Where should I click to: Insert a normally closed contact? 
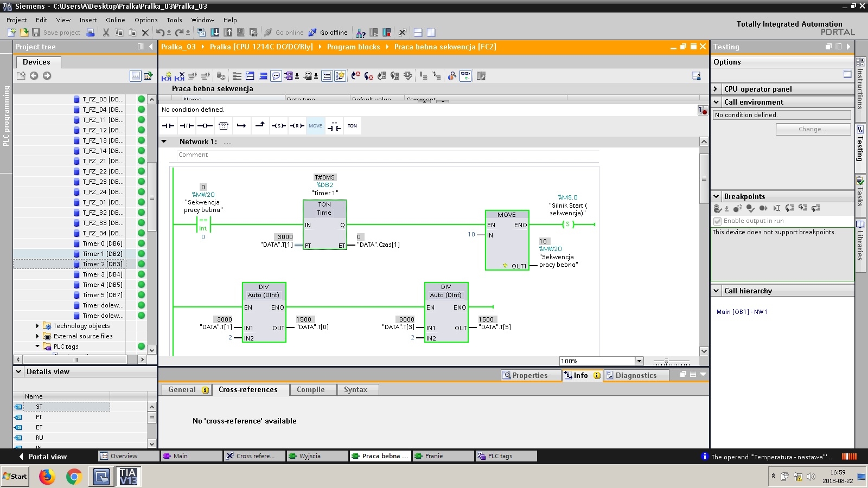(x=187, y=126)
